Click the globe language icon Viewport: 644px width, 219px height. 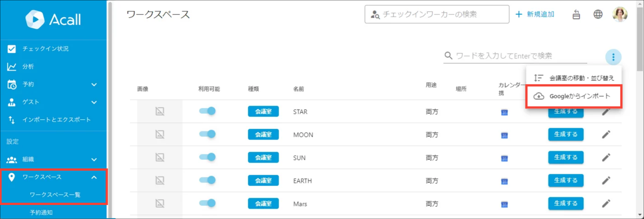coord(598,14)
